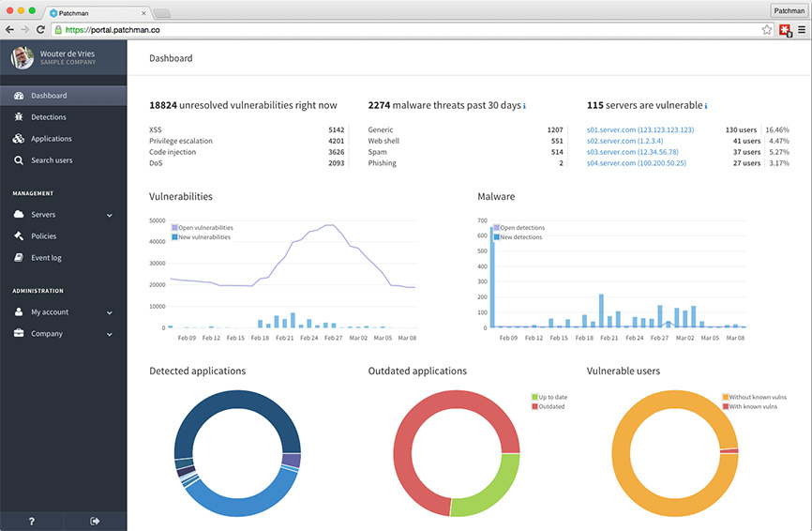
Task: Click the Search users magnifier icon
Action: coord(19,160)
